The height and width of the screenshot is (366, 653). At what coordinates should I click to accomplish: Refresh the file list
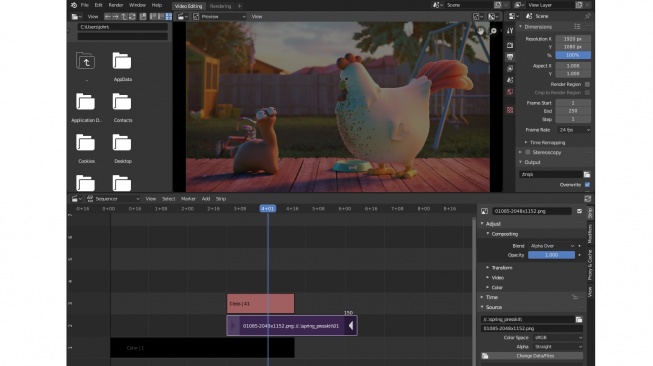point(132,17)
